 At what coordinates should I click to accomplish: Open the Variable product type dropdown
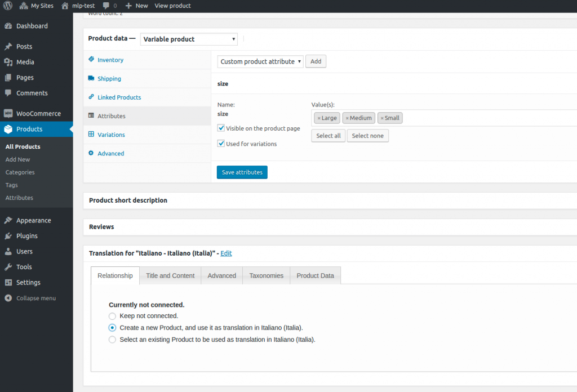pyautogui.click(x=189, y=39)
